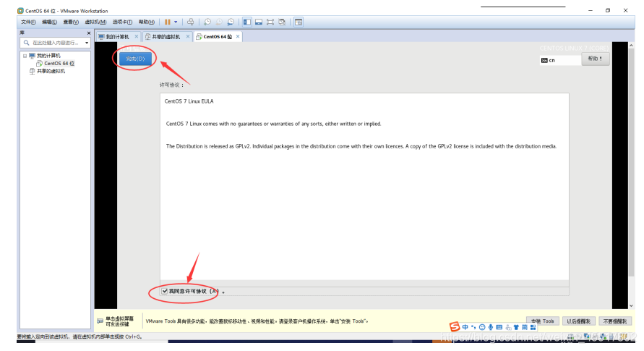The image size is (644, 351).
Task: Click the Sogou punctuation mode icon
Action: pos(473,327)
